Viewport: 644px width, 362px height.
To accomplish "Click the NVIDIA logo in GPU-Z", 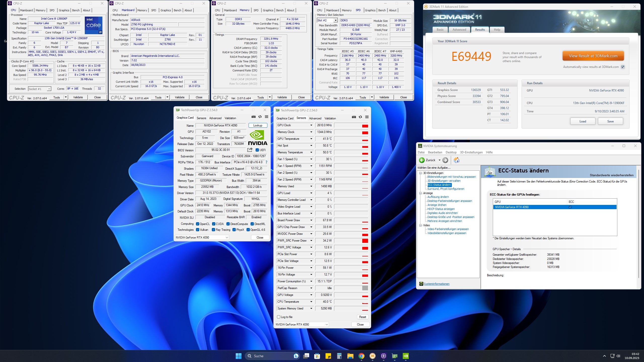I will [x=258, y=138].
